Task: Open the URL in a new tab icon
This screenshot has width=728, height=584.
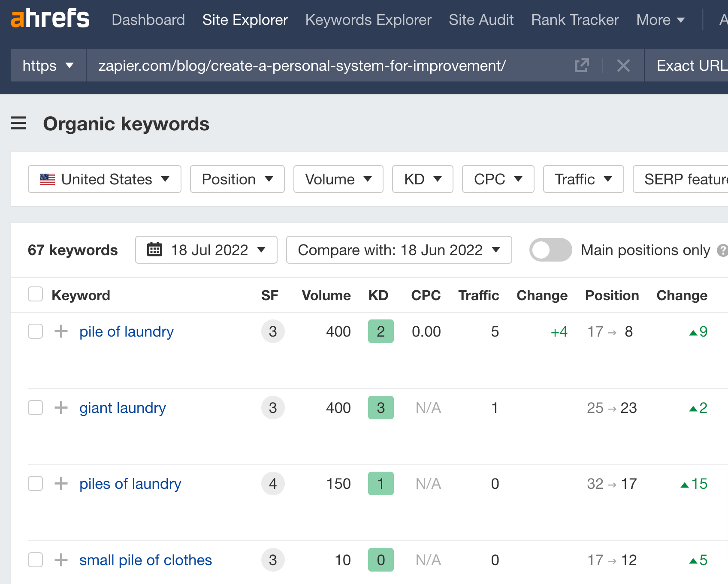Action: pyautogui.click(x=581, y=66)
